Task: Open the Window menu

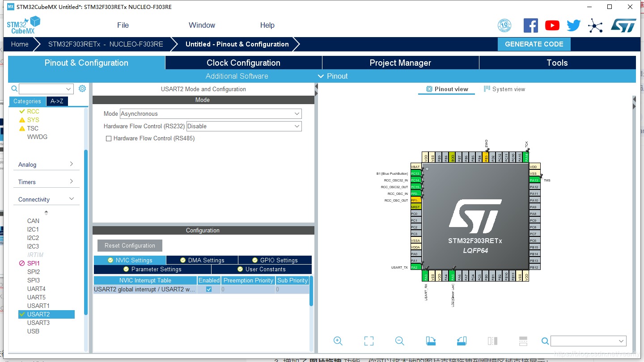Action: click(x=202, y=25)
